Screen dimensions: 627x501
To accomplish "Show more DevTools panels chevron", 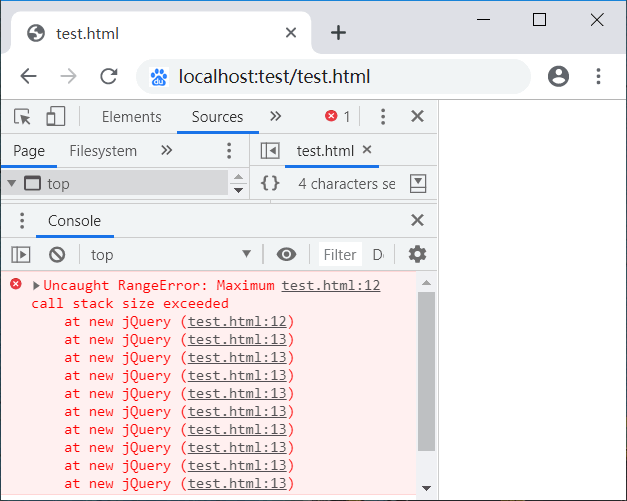I will click(x=275, y=116).
